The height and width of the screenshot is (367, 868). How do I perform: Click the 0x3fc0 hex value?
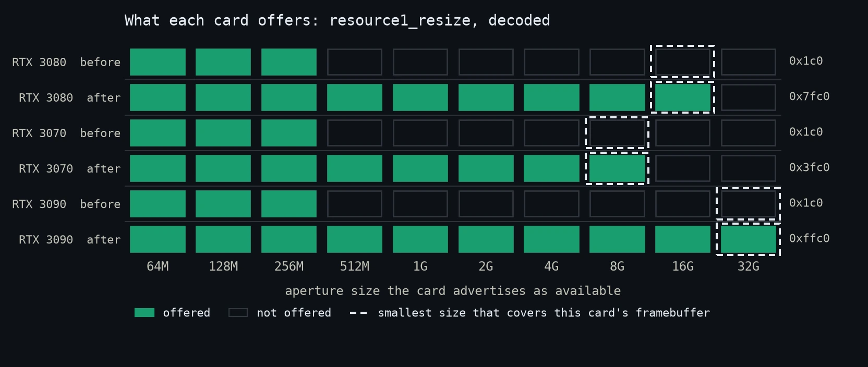click(x=809, y=167)
